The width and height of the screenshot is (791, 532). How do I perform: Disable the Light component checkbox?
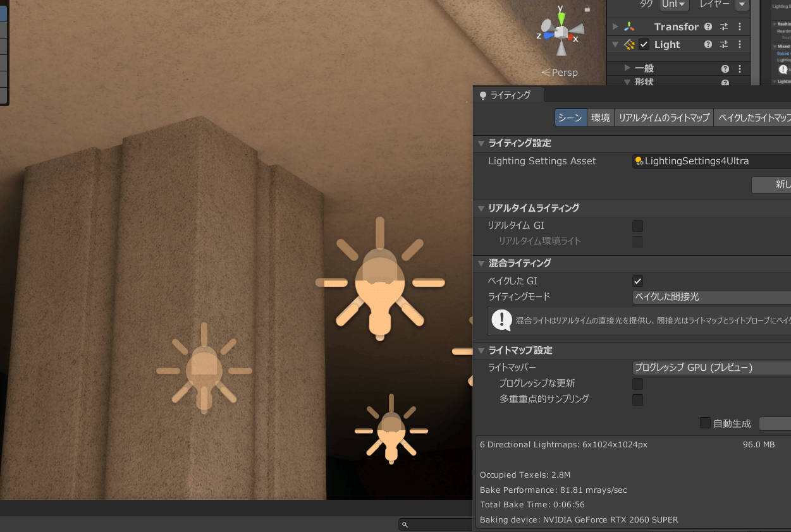click(x=644, y=44)
